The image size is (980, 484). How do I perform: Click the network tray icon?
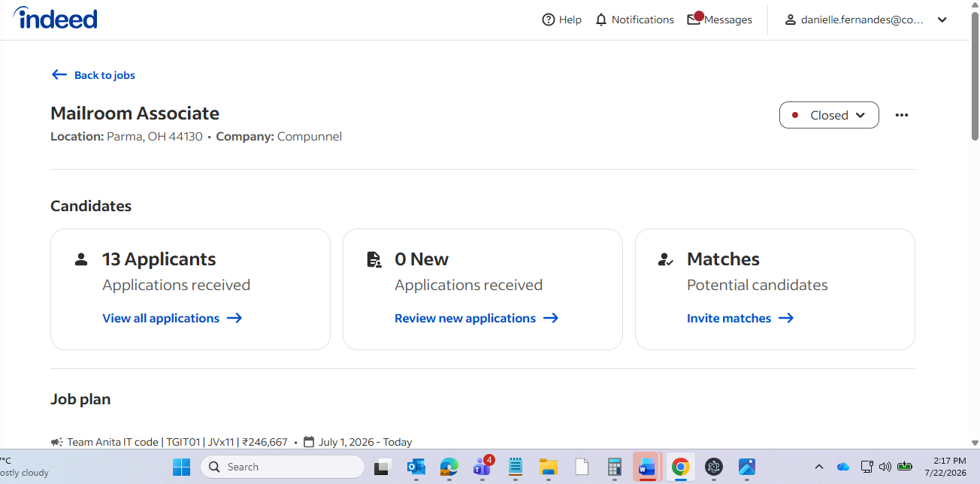(867, 467)
